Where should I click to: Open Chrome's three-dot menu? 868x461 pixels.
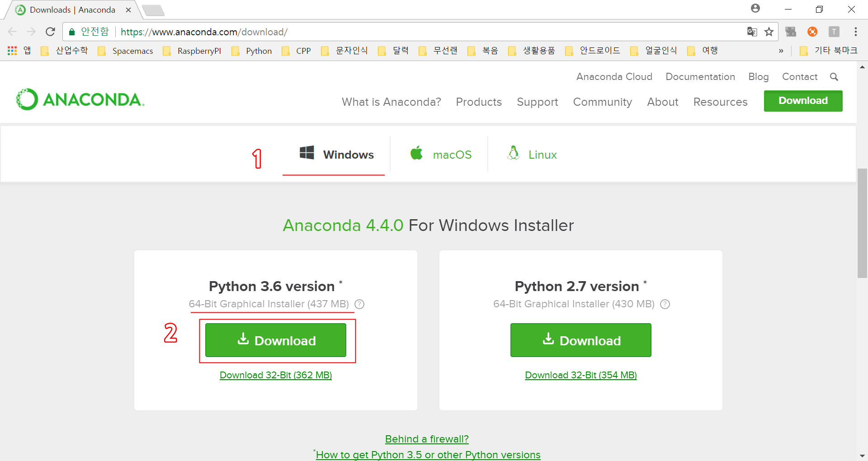pos(855,32)
